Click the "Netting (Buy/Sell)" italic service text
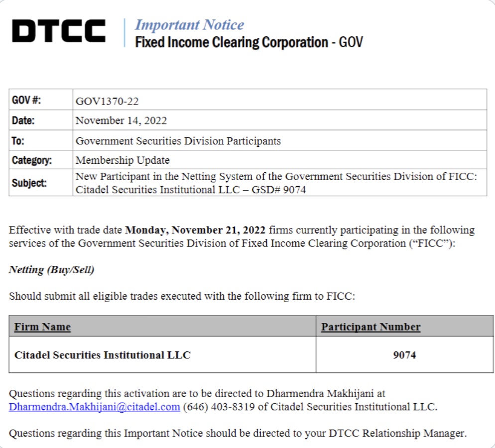The image size is (495, 448). (x=51, y=270)
